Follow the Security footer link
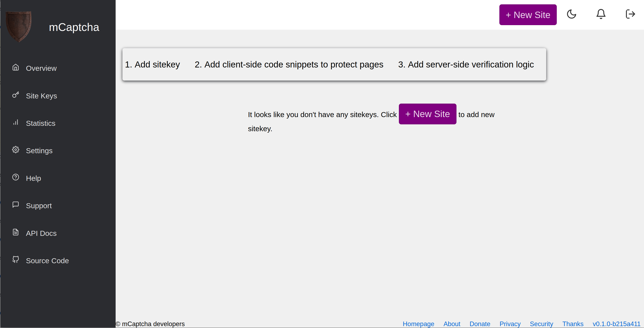 point(541,324)
